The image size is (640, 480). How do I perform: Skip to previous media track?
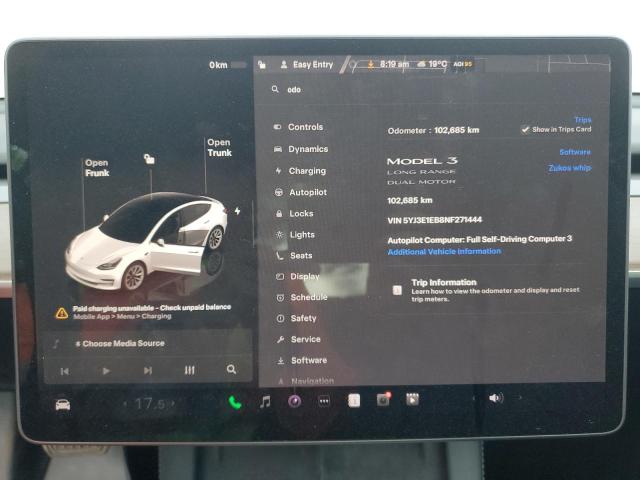[64, 371]
